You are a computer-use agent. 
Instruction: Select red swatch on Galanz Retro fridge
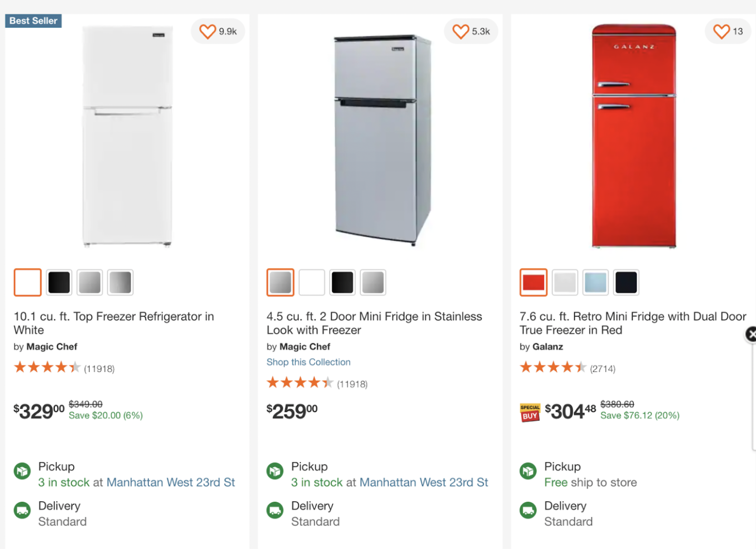[x=533, y=283]
